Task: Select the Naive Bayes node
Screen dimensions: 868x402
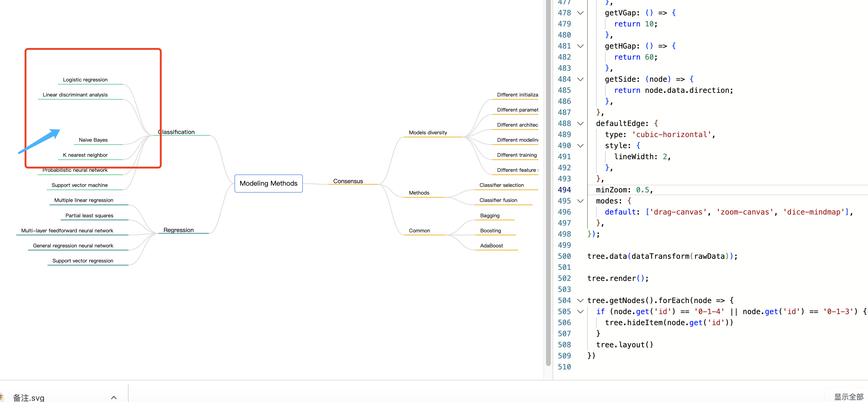Action: click(x=93, y=140)
